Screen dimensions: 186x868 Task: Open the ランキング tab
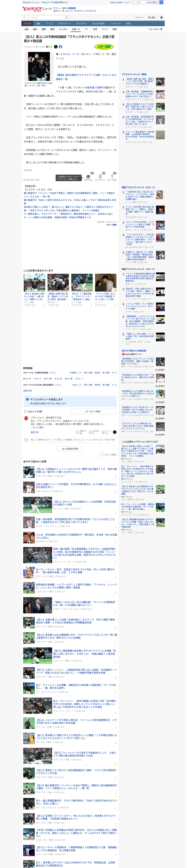(115, 24)
